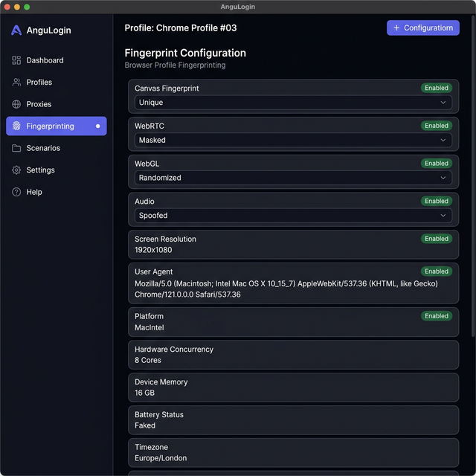This screenshot has height=476, width=476.
Task: Click the 8 Cores value
Action: 148,360
